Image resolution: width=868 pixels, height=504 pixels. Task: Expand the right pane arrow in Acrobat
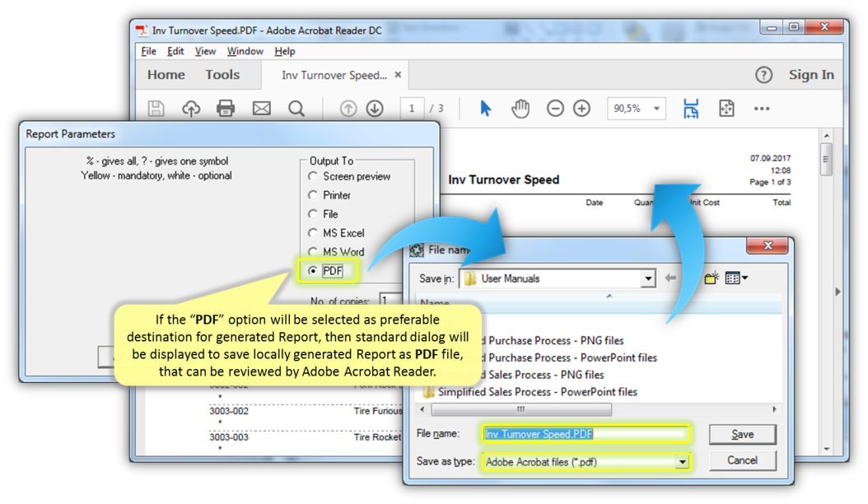tap(838, 292)
